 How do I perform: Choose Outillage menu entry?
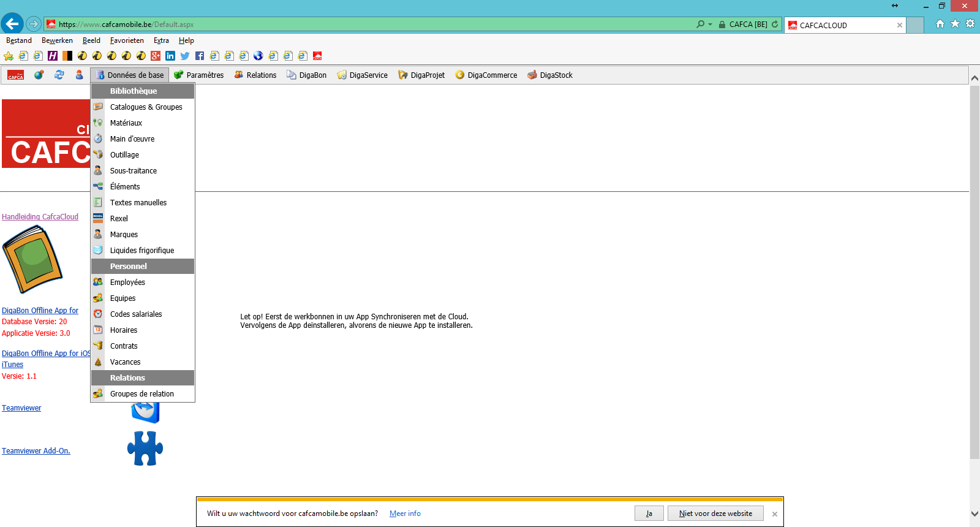143,155
